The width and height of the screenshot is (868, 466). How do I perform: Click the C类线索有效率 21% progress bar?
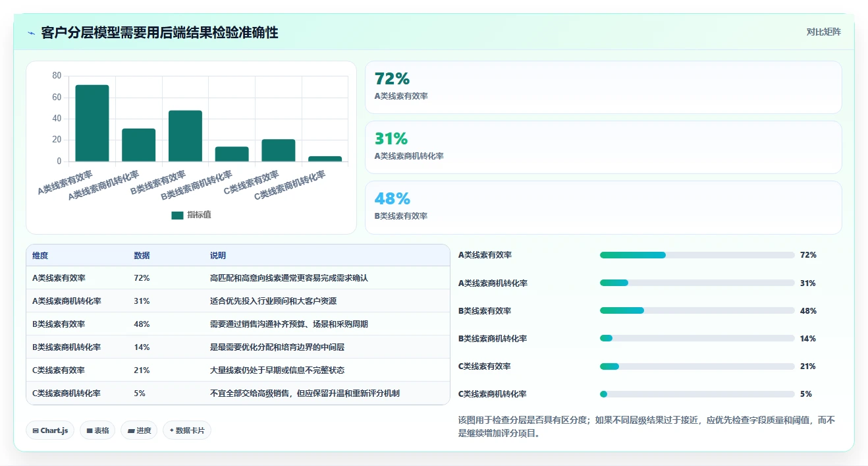pyautogui.click(x=697, y=366)
